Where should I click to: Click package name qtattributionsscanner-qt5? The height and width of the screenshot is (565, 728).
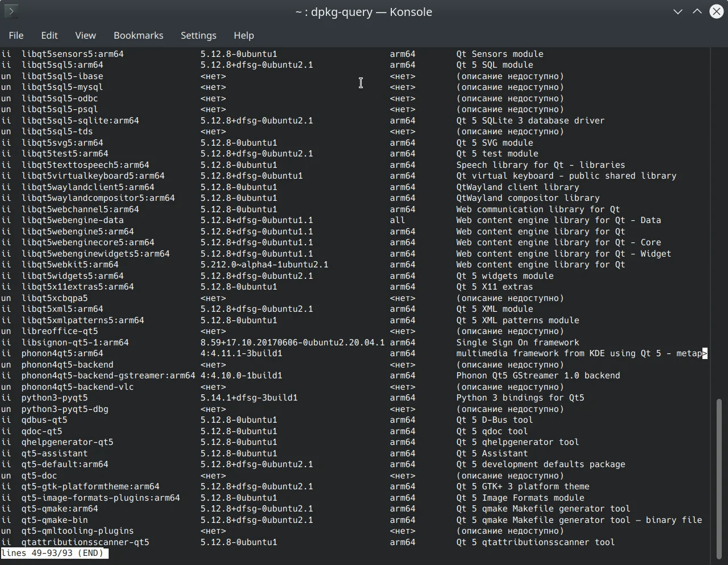pyautogui.click(x=85, y=542)
